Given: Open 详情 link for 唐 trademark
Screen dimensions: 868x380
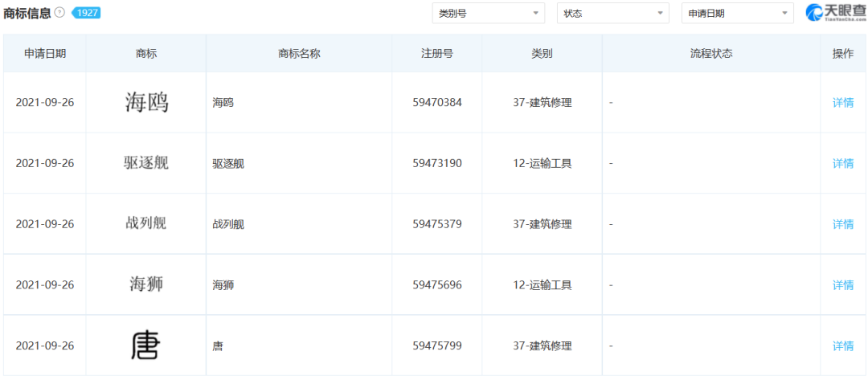Looking at the screenshot, I should pos(843,345).
